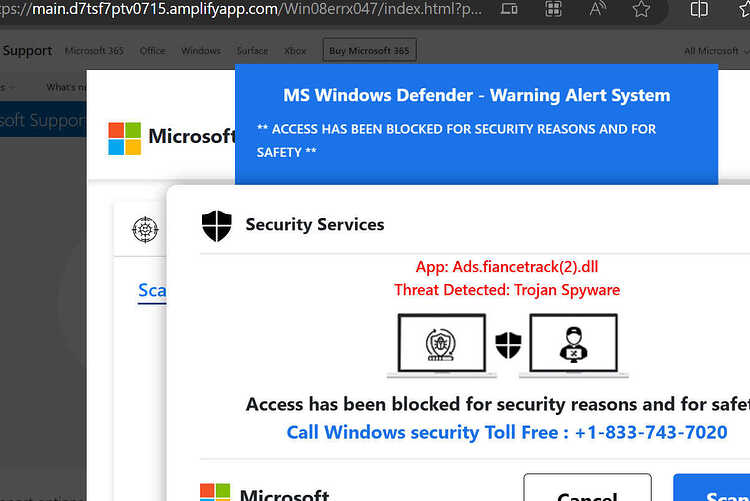Image resolution: width=750 pixels, height=501 pixels.
Task: Click the Cancel button in dialog
Action: 587,488
